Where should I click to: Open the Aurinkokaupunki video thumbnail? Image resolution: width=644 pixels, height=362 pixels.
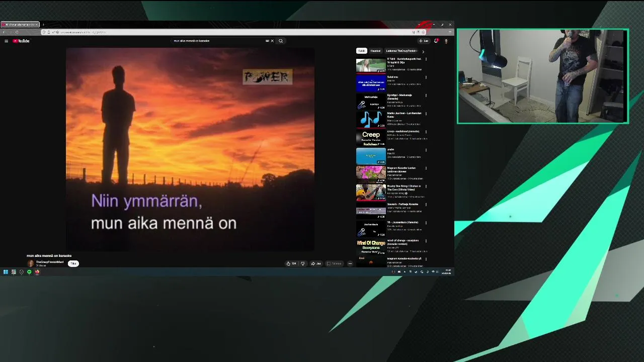371,65
